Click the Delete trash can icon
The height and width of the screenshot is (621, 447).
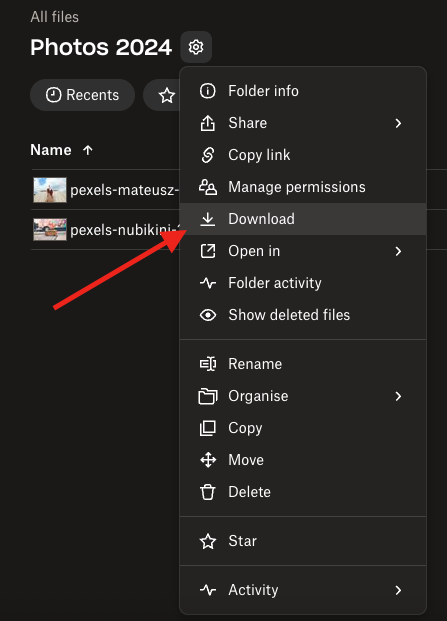(x=207, y=492)
